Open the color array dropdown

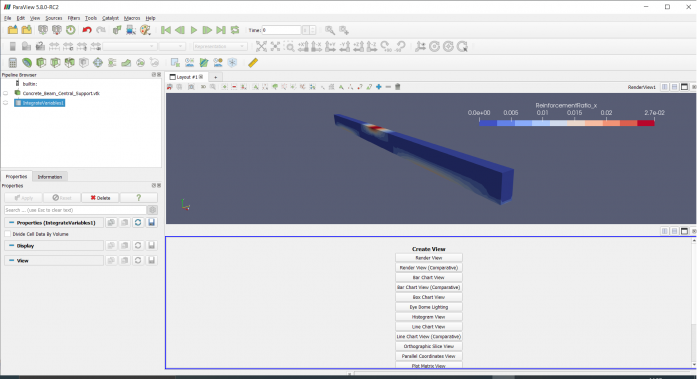click(x=129, y=46)
